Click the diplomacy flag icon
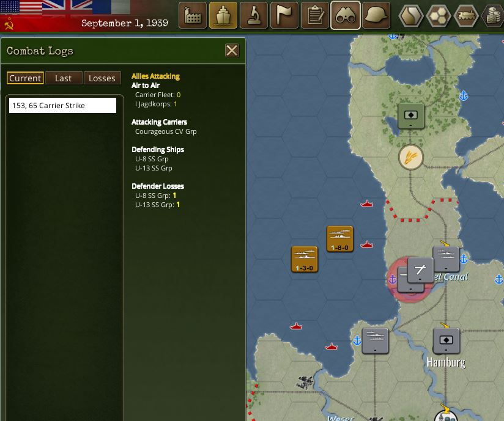The height and width of the screenshot is (421, 504). [284, 15]
